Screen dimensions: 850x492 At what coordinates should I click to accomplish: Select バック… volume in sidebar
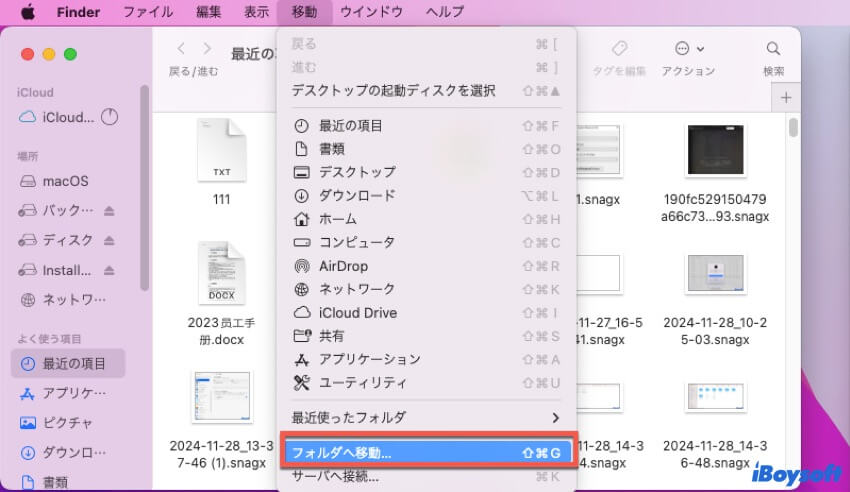(56, 210)
